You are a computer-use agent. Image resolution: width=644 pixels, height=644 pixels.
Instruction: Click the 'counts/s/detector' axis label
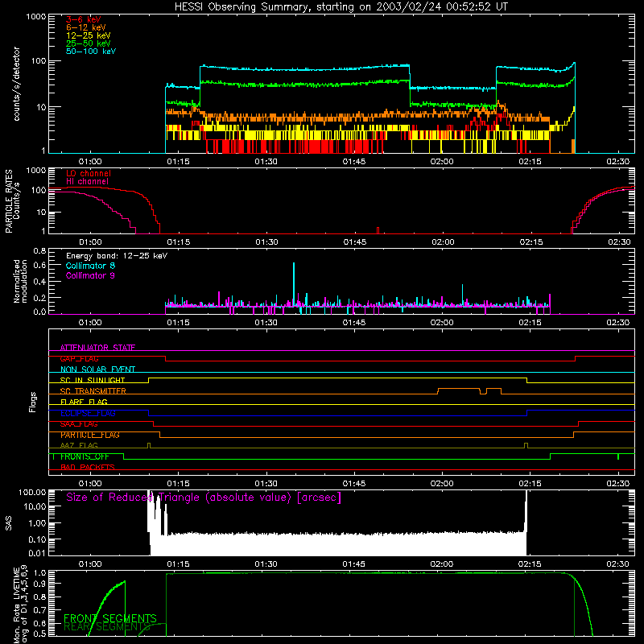(x=16, y=84)
